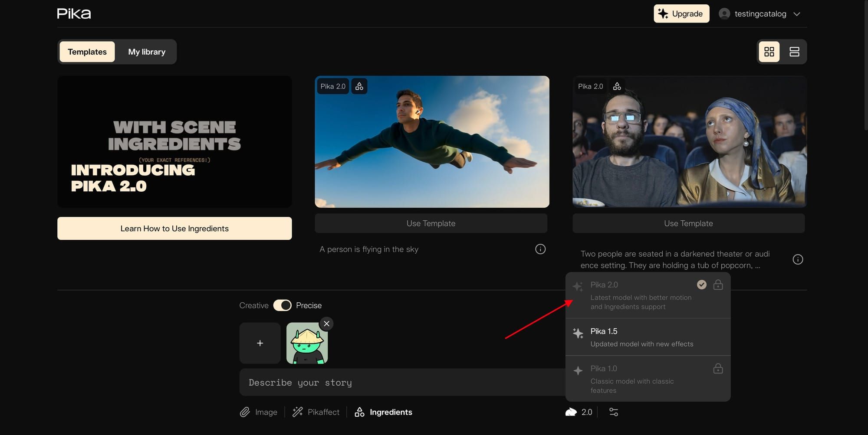Click the sparkle icon beside Pika 2.0
The height and width of the screenshot is (435, 868).
tap(578, 287)
